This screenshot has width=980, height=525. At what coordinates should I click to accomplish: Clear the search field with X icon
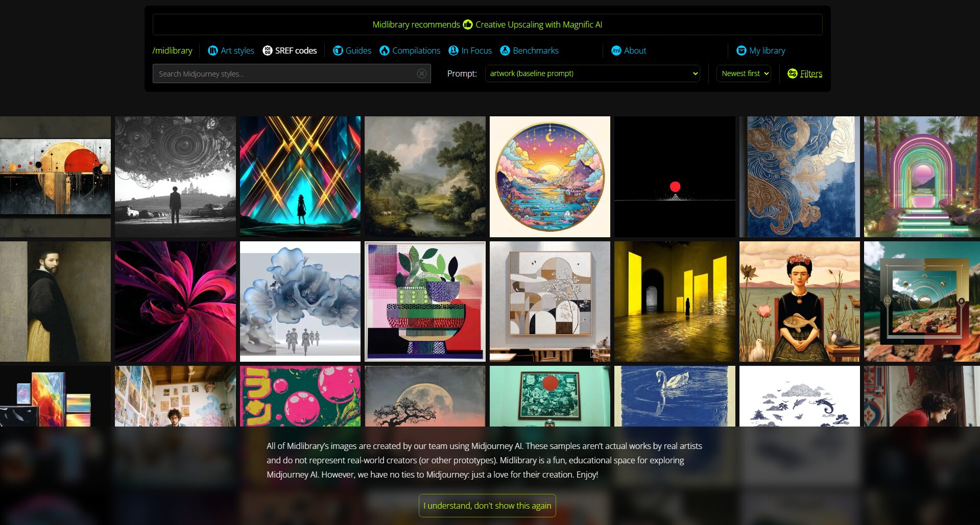click(x=422, y=73)
